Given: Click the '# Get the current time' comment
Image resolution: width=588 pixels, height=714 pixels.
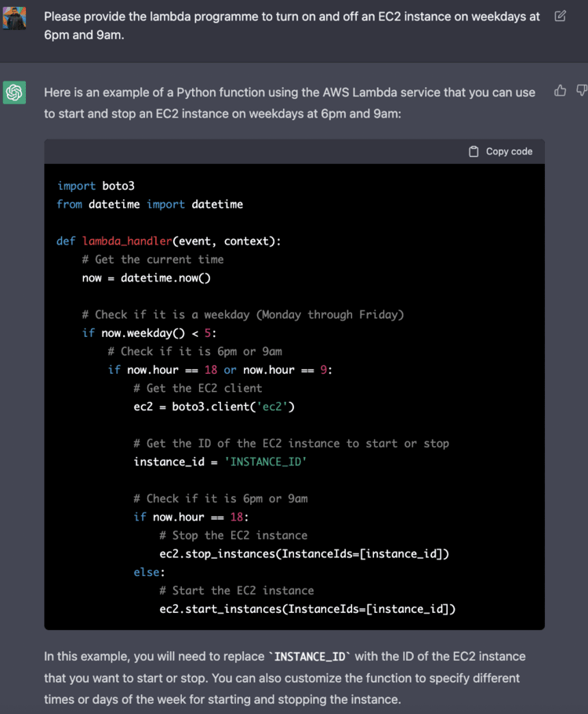Looking at the screenshot, I should (x=153, y=259).
